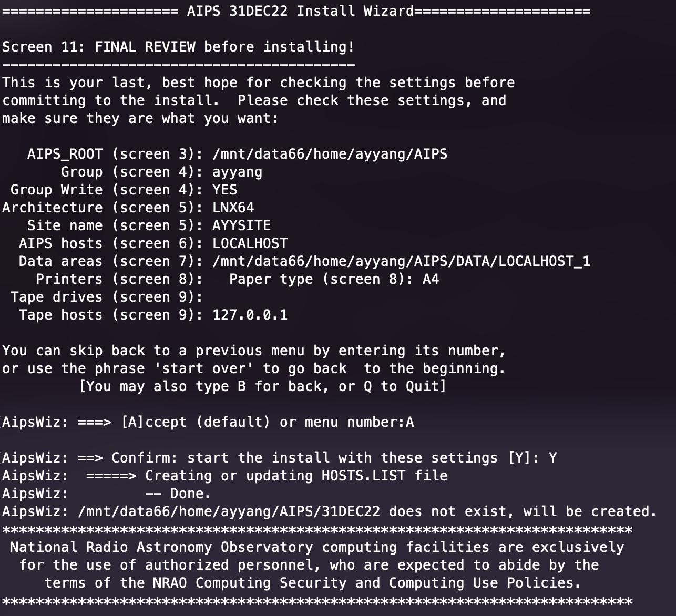Click the Site name value AYYSITE
The width and height of the screenshot is (676, 616).
point(241,225)
